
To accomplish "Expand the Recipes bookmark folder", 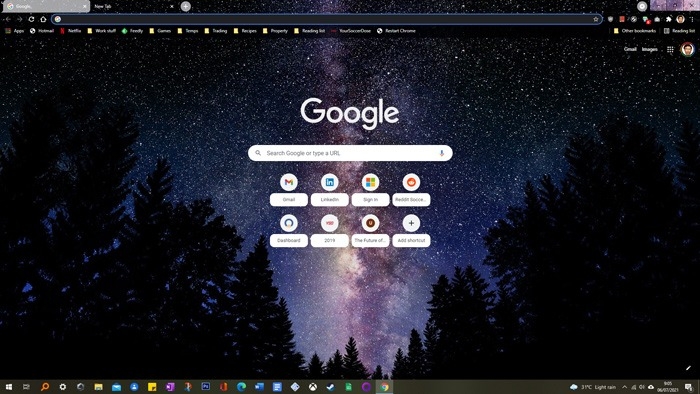I will click(245, 31).
